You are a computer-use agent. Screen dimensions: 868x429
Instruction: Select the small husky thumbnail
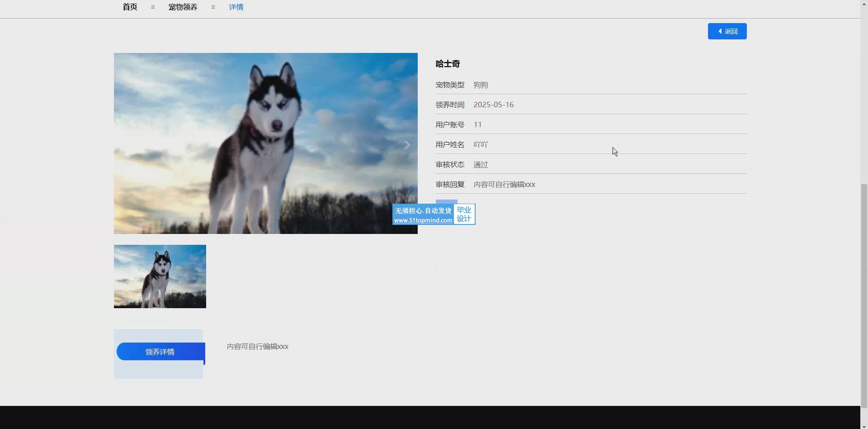[160, 276]
